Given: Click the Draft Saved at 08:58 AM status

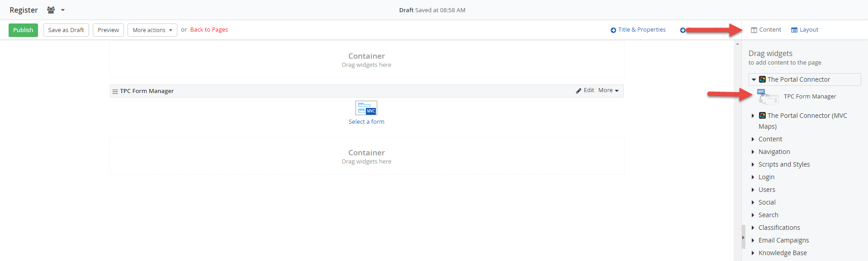Looking at the screenshot, I should click(x=432, y=10).
